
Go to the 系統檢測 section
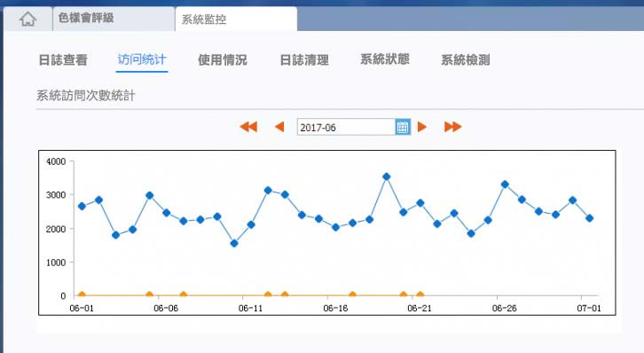[x=466, y=60]
